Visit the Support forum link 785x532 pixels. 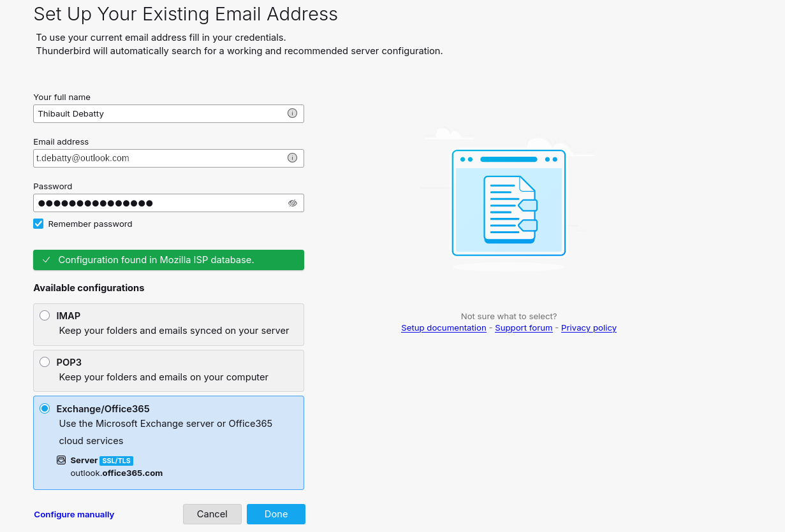524,328
